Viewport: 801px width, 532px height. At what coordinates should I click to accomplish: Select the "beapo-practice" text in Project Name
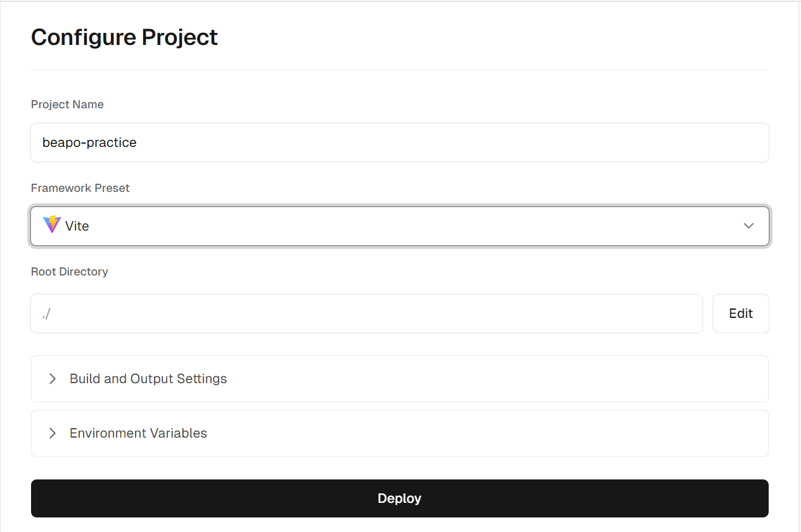coord(89,142)
